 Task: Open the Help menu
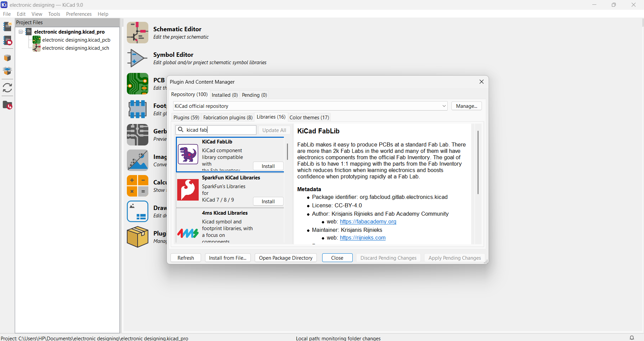click(103, 14)
